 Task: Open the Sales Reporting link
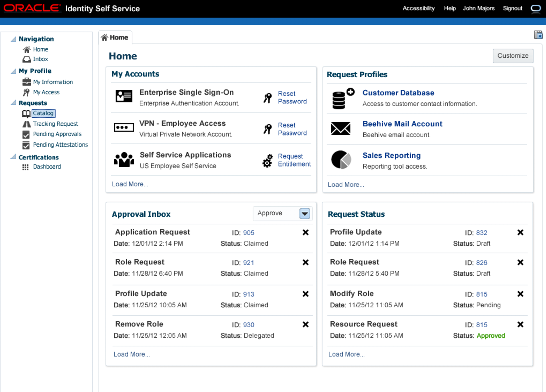pos(392,155)
